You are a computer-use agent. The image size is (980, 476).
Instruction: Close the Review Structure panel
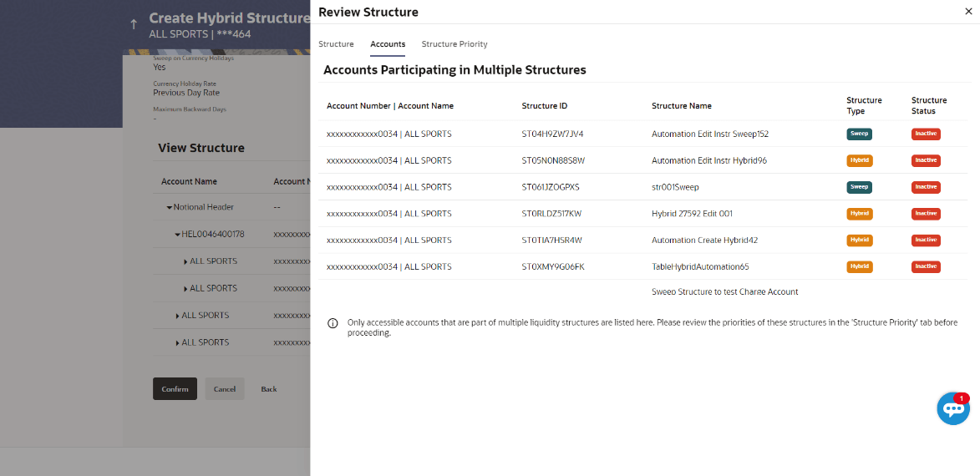tap(967, 12)
